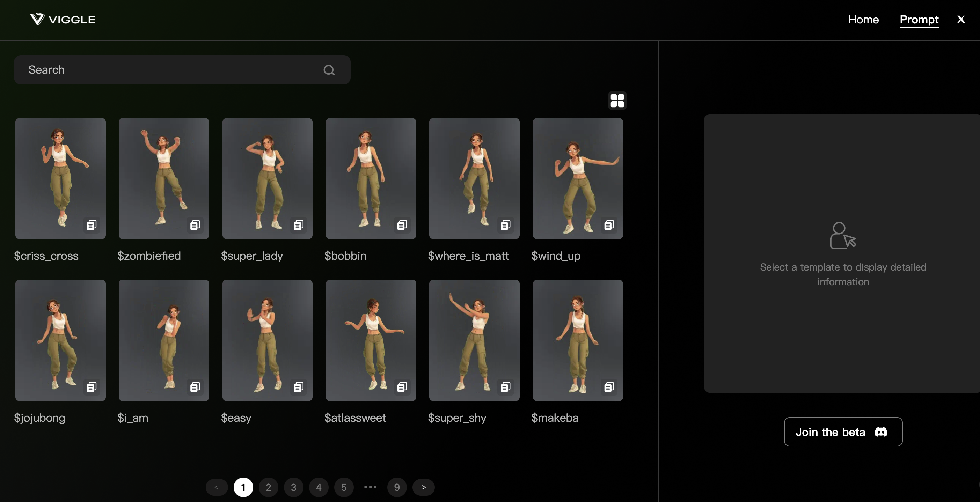This screenshot has height=502, width=980.
Task: Copy the $wind_up template prompt icon
Action: (x=609, y=225)
